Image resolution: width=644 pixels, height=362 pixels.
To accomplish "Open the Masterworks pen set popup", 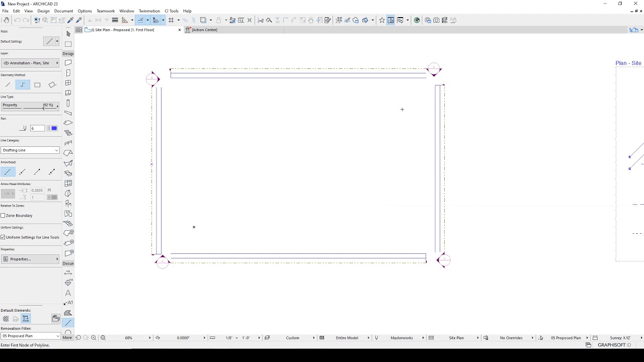I will coord(401,338).
